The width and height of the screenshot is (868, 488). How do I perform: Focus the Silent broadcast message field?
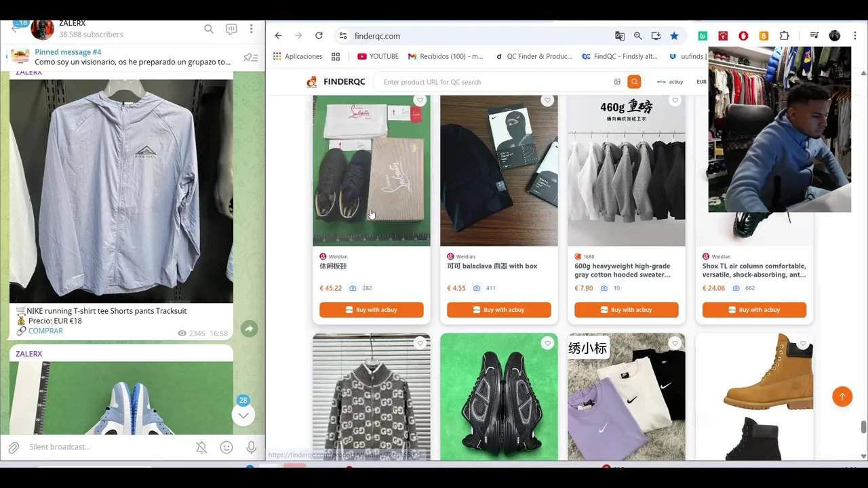click(x=108, y=447)
